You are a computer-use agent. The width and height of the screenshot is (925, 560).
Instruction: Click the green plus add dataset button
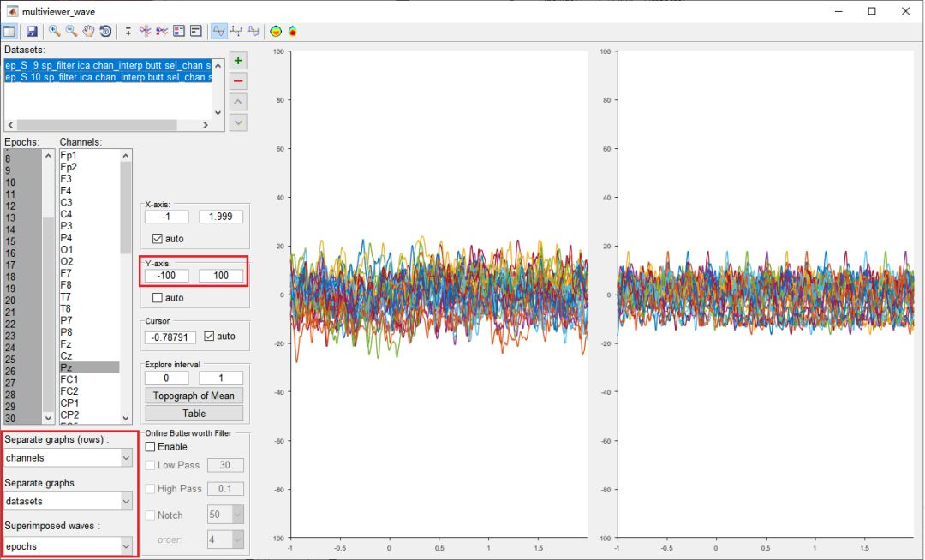tap(239, 61)
